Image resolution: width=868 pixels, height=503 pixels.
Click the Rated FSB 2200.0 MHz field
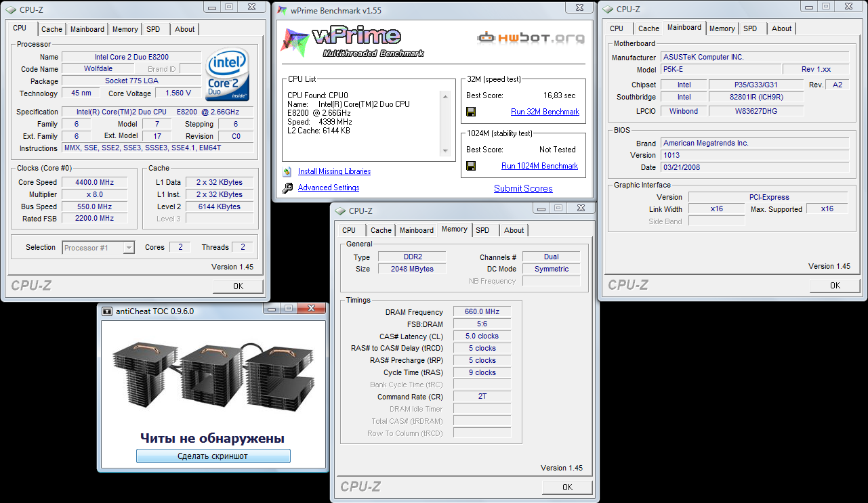pos(95,219)
